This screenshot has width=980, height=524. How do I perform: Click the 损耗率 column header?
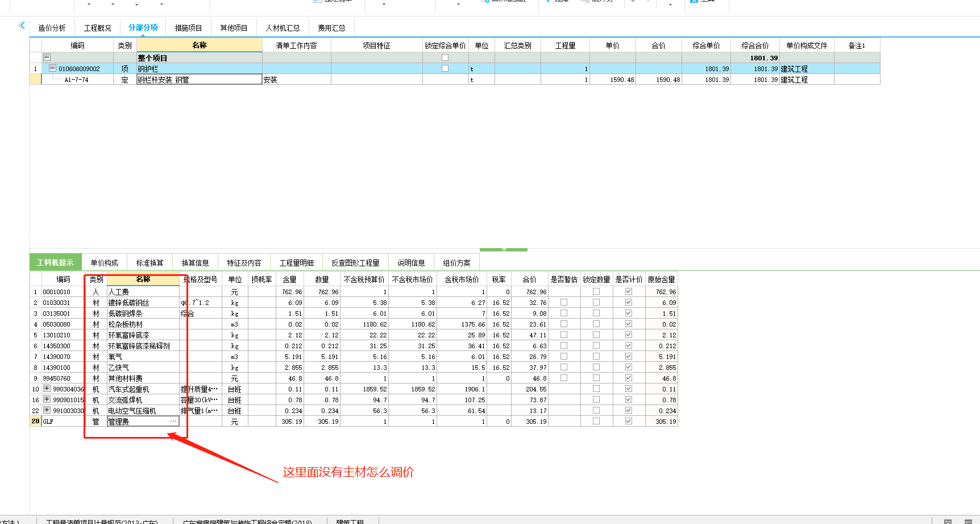(261, 279)
